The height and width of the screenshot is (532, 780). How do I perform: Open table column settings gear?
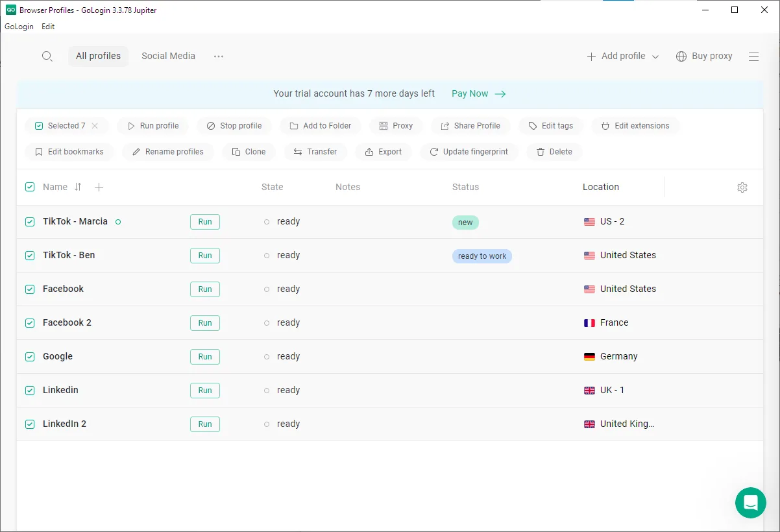[x=742, y=187]
